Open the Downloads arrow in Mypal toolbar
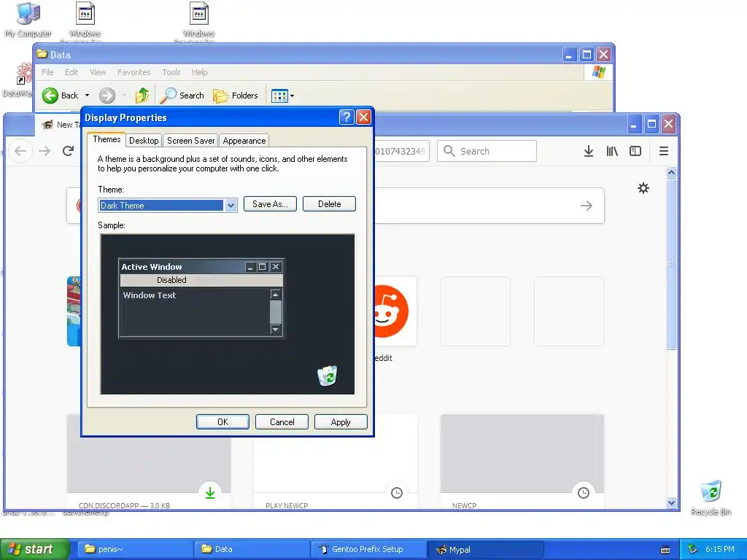 (589, 151)
